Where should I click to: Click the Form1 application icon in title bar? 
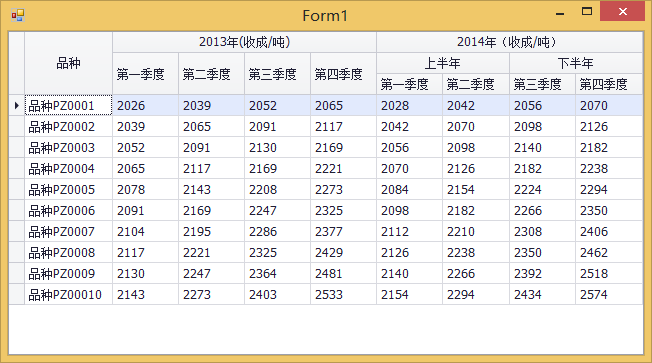(x=18, y=15)
